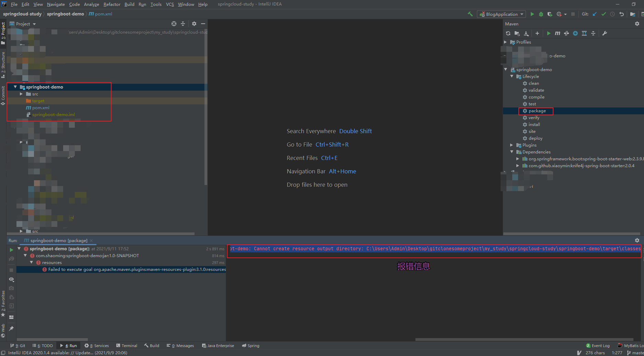
Task: Select pom.xml in the project tree
Action: coord(40,108)
